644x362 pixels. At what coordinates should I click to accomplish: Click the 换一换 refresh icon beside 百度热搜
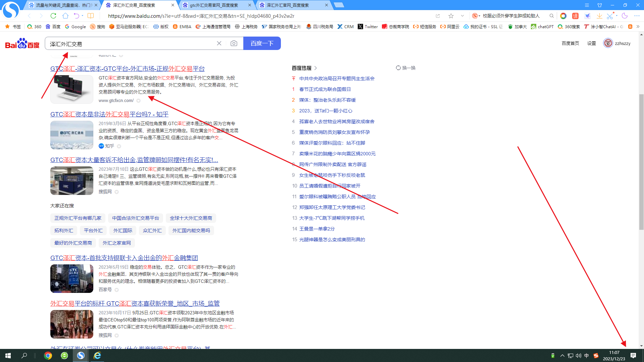(398, 68)
